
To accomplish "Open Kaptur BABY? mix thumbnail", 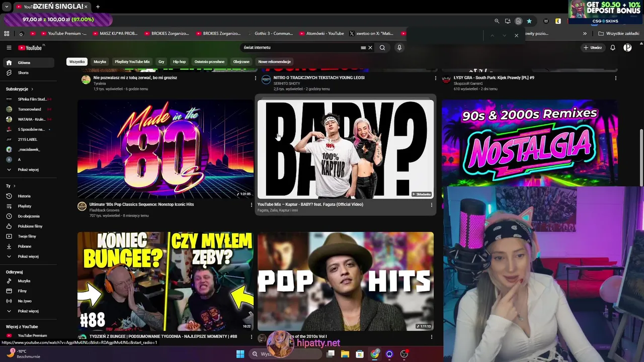I will pyautogui.click(x=346, y=149).
